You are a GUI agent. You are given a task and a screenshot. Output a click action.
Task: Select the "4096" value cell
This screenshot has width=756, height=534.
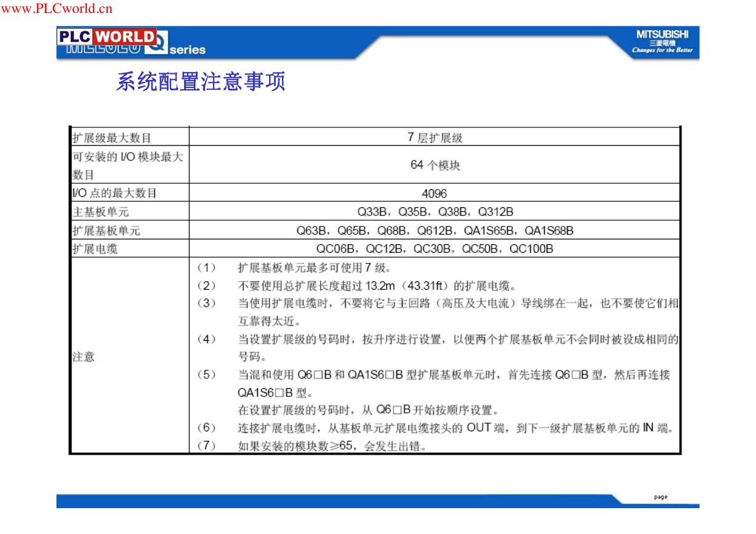[x=435, y=193]
